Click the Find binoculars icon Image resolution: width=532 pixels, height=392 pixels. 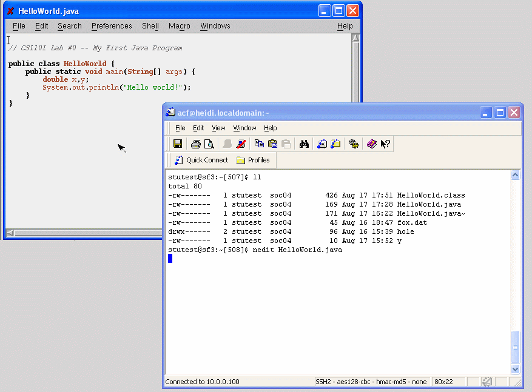coord(304,144)
